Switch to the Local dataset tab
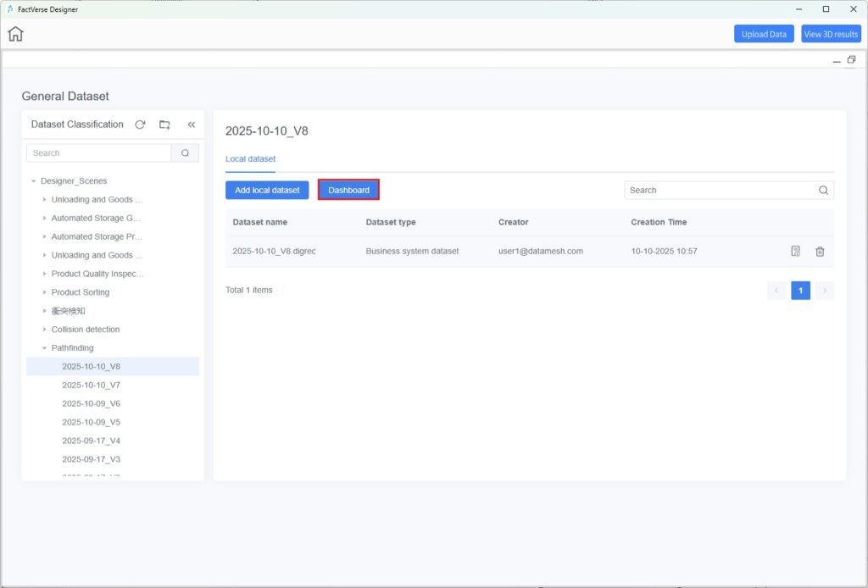 click(x=250, y=159)
